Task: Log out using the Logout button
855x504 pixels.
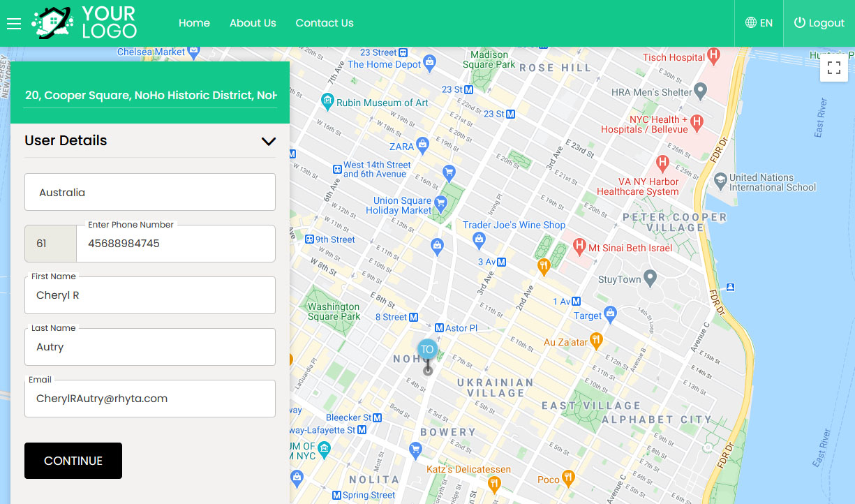Action: (819, 23)
